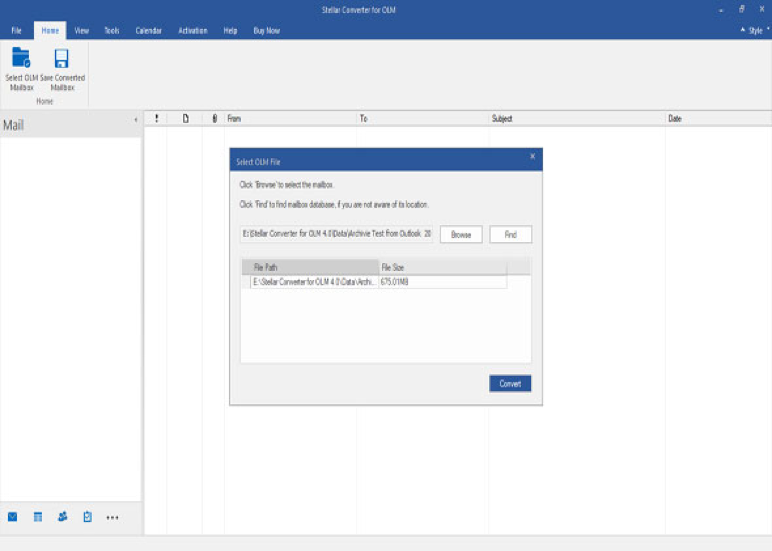This screenshot has width=772, height=551.
Task: Sort by attachment paperclip column icon
Action: tap(215, 118)
